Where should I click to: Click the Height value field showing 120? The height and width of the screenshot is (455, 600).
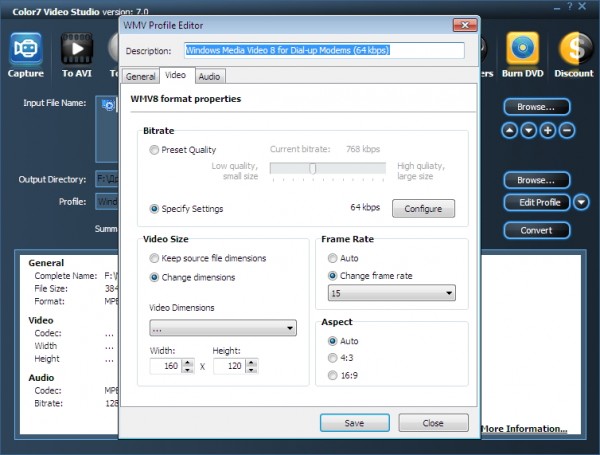[230, 366]
